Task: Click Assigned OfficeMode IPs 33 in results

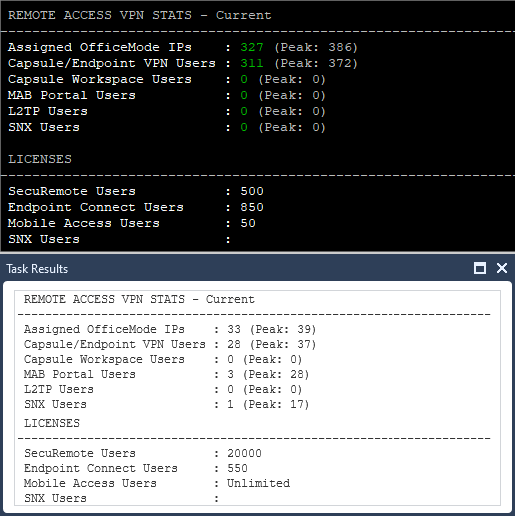Action: [234, 329]
